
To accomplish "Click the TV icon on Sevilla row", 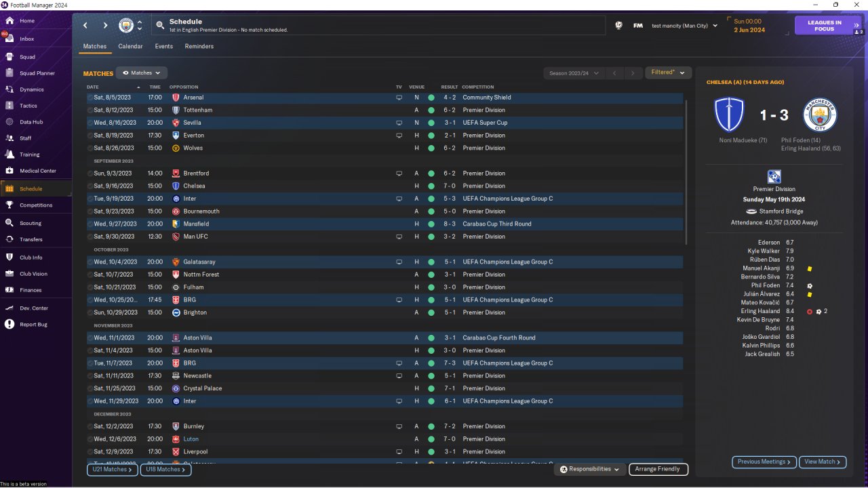I will click(399, 123).
